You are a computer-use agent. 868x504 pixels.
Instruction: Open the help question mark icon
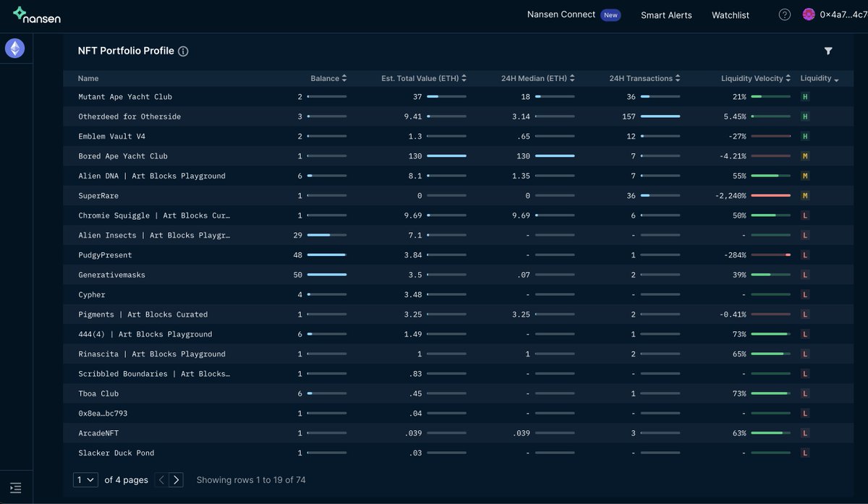785,14
